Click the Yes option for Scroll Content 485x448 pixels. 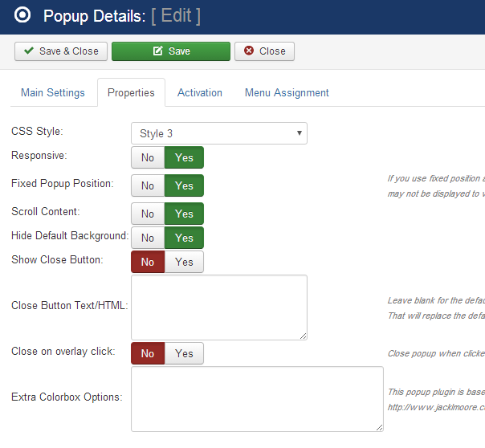(x=185, y=214)
